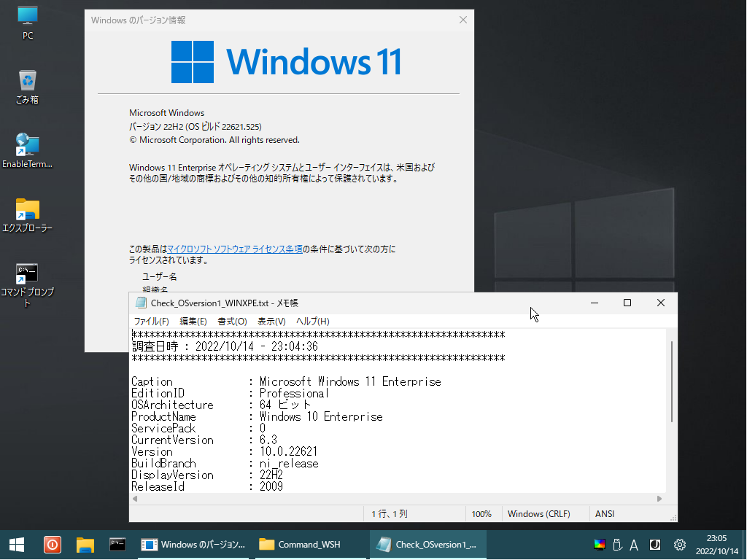Close the Windows のバージョン情報 dialog
747x560 pixels.
pyautogui.click(x=463, y=20)
